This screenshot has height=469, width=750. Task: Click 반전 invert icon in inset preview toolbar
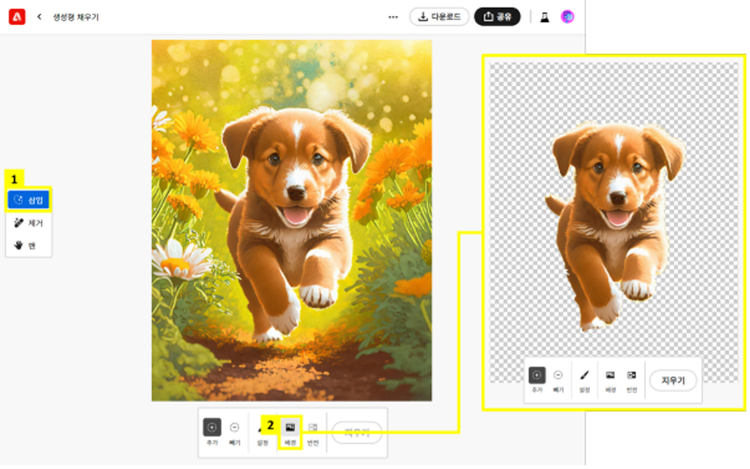(x=632, y=380)
